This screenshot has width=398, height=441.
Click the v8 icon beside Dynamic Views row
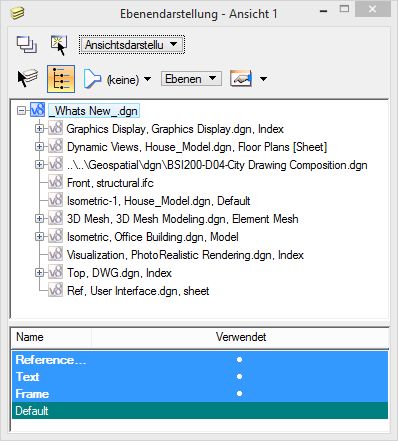55,147
